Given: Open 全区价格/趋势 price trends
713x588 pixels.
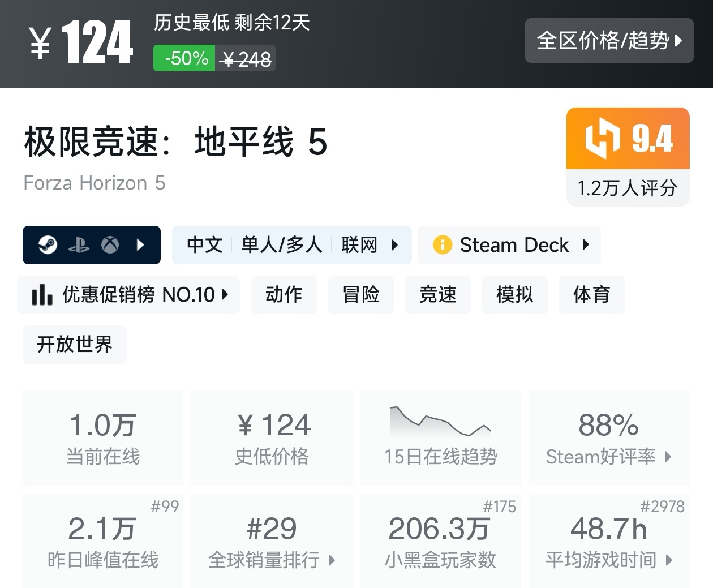Looking at the screenshot, I should [609, 40].
